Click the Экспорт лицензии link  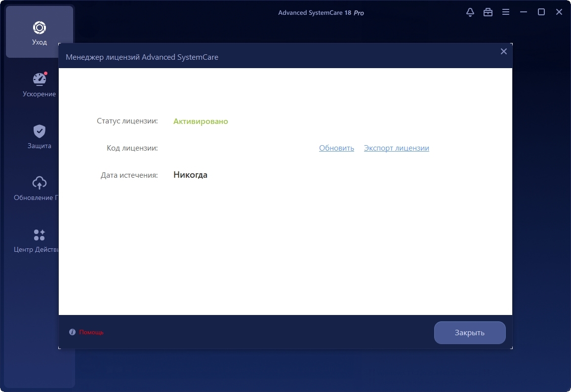click(397, 148)
